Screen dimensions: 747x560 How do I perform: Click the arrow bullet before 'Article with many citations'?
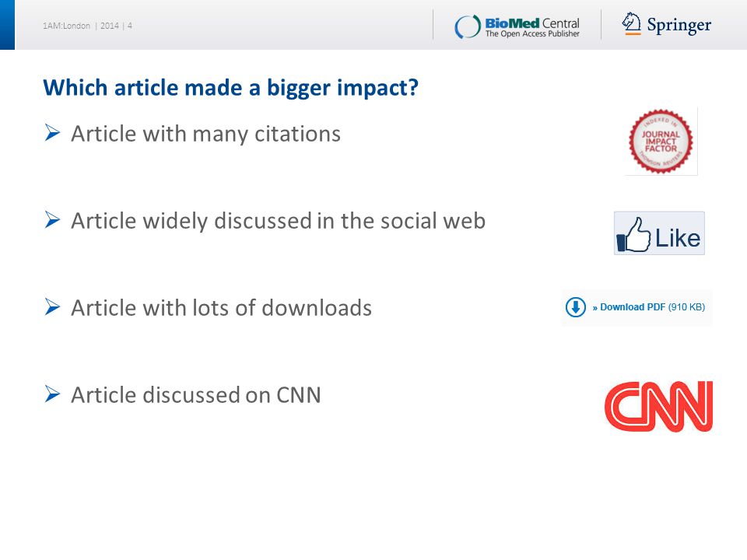click(x=52, y=132)
